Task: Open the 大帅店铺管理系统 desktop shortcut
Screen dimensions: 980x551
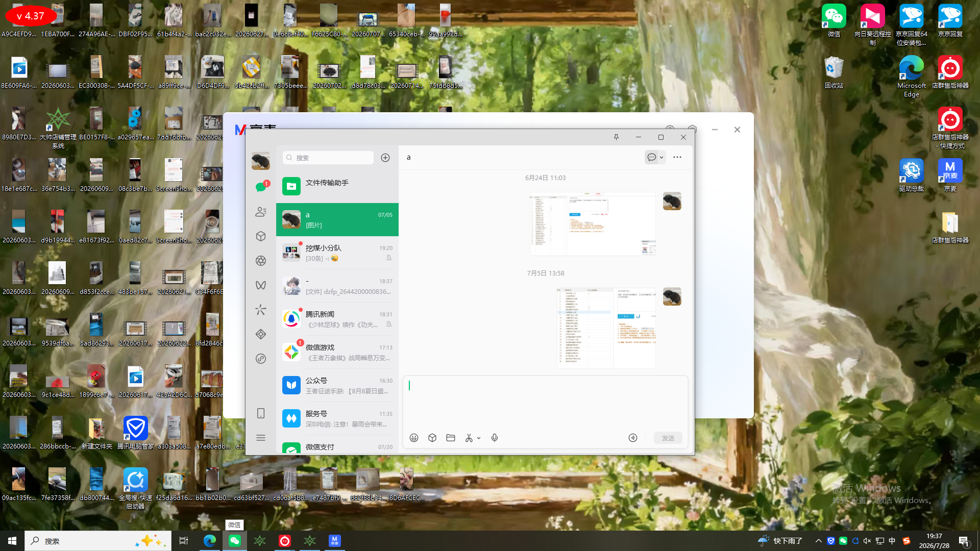Action: [x=58, y=128]
